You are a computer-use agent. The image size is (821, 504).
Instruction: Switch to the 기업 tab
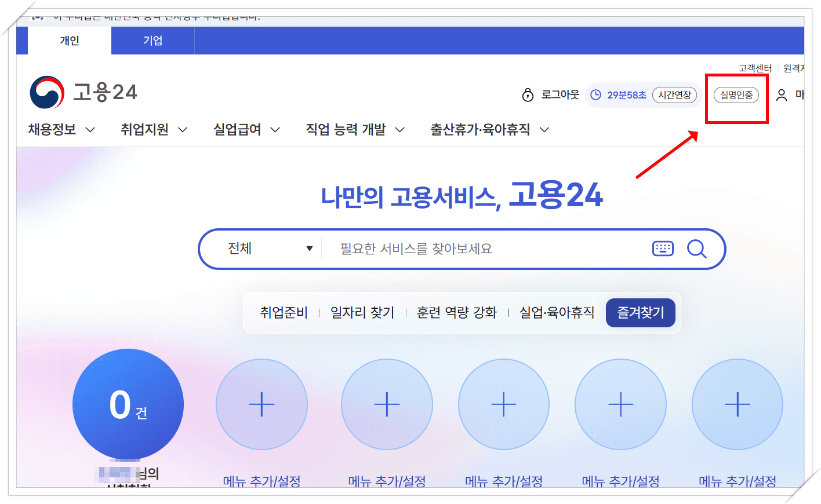click(x=152, y=40)
